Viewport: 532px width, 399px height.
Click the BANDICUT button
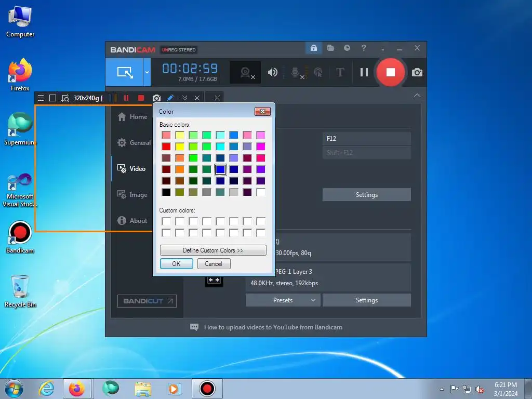[147, 301]
